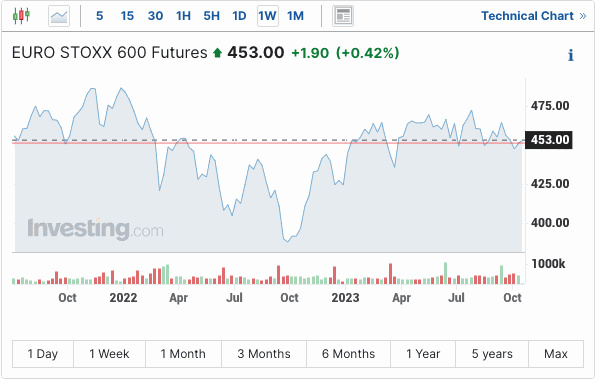Show the 3 Months range

264,354
